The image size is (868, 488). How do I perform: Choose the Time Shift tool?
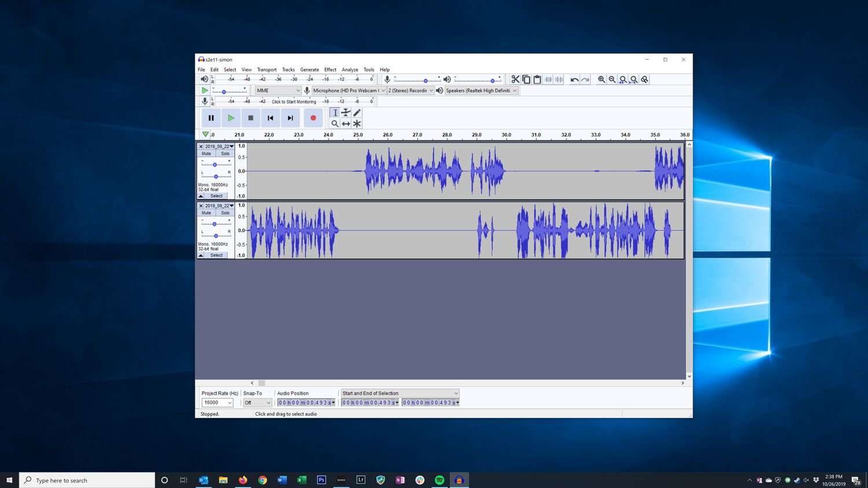[x=345, y=124]
